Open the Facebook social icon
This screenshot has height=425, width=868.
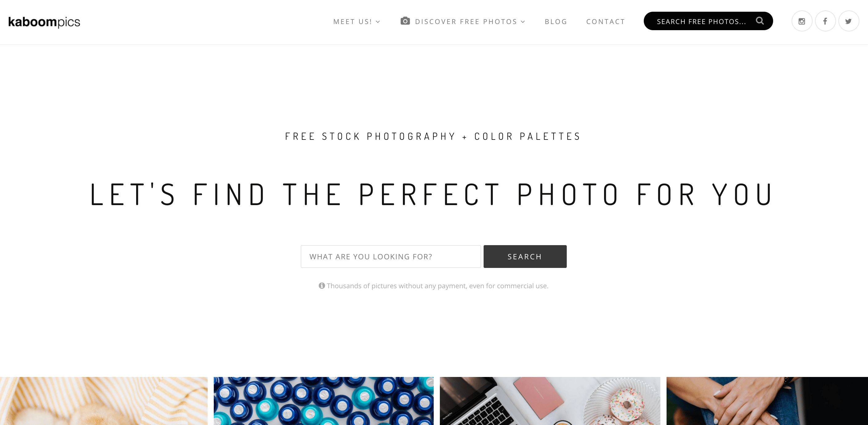[x=825, y=21]
